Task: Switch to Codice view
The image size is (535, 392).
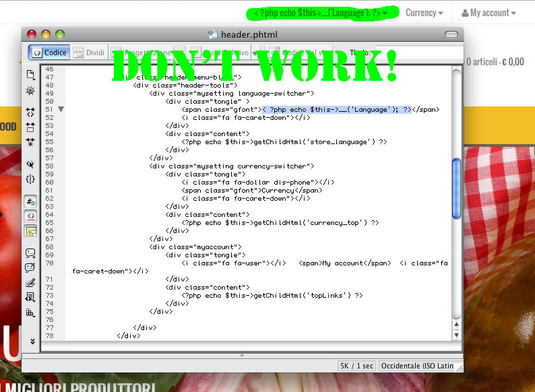Action: (x=49, y=53)
